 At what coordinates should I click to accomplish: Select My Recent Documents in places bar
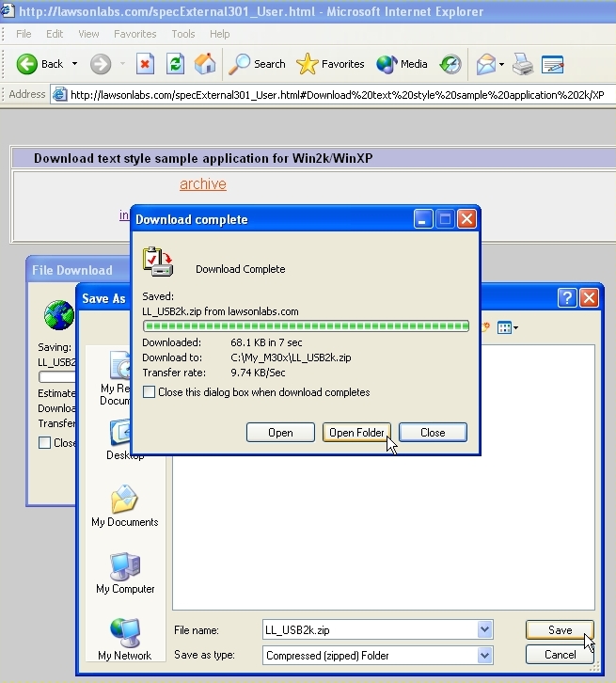click(x=116, y=378)
